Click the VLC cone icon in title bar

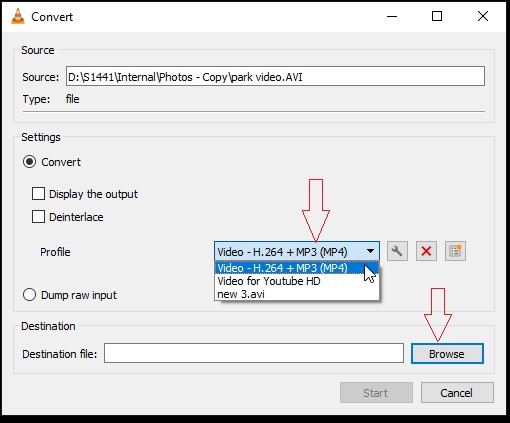[18, 16]
